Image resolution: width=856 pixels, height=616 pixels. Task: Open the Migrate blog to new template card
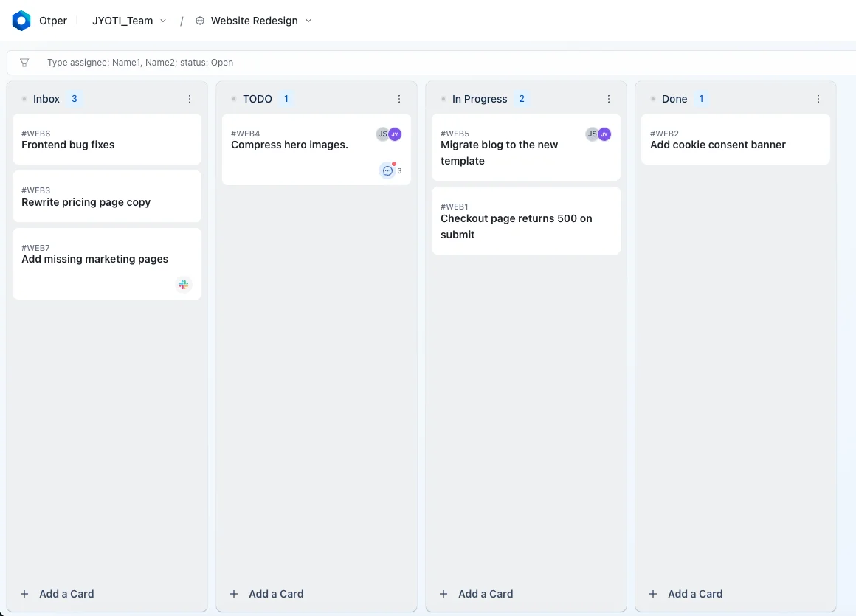(526, 148)
